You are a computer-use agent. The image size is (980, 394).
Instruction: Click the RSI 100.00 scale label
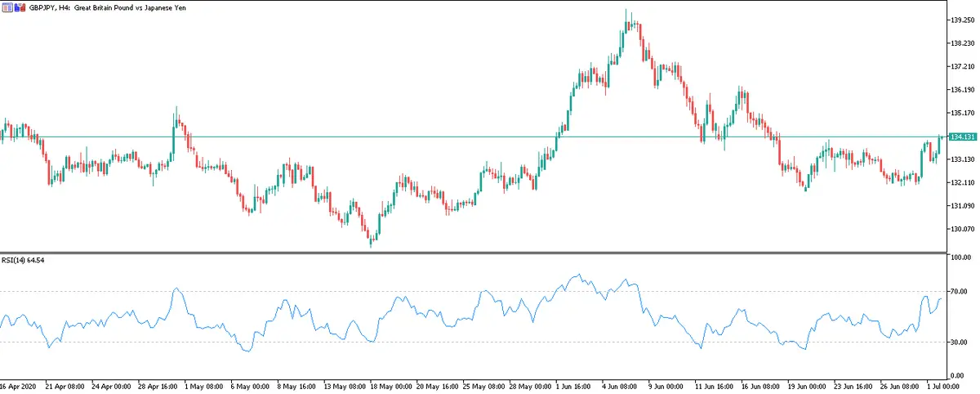(x=960, y=258)
